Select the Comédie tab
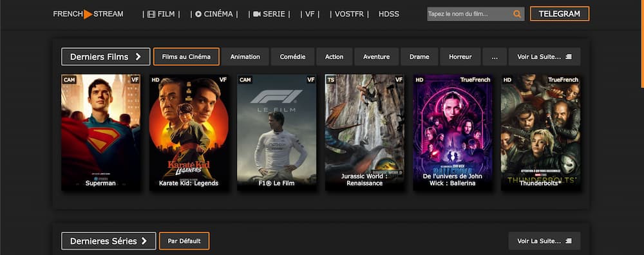 292,57
